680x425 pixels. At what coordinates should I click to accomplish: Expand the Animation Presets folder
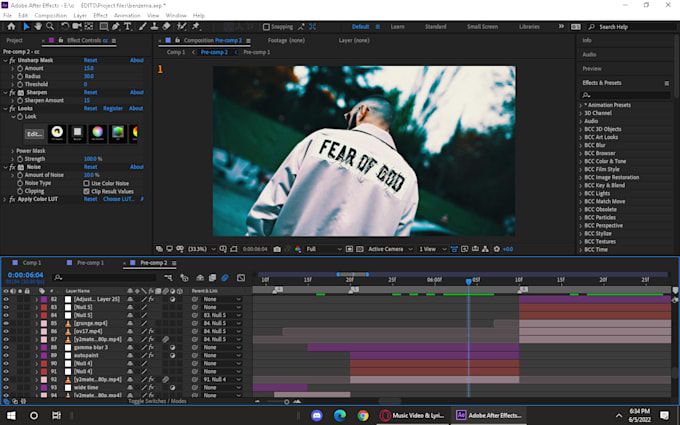tap(581, 105)
